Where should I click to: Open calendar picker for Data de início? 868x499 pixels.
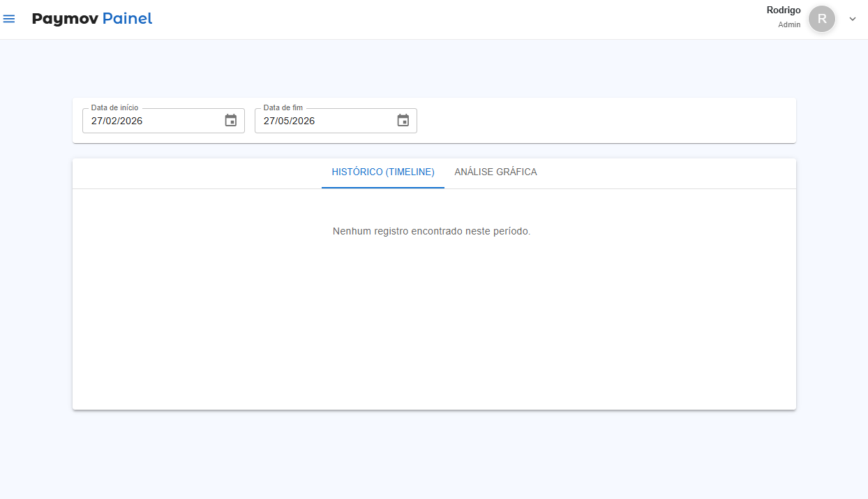[x=231, y=121]
